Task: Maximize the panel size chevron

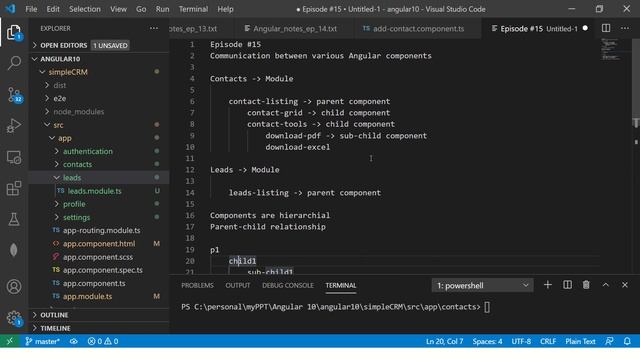Action: [606, 285]
